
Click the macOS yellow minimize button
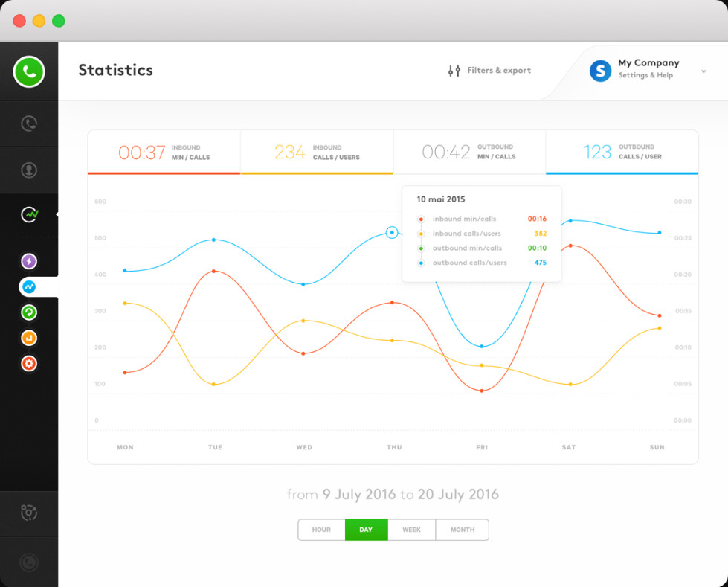pos(39,21)
